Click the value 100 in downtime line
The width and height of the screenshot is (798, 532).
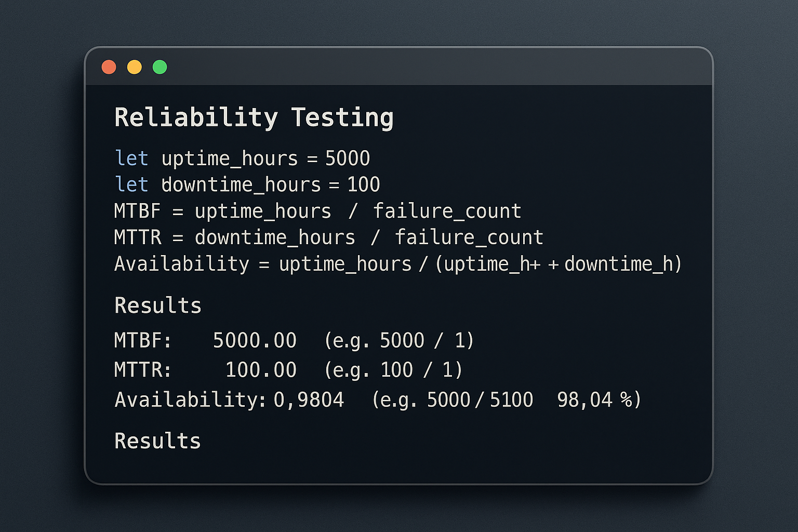click(364, 184)
